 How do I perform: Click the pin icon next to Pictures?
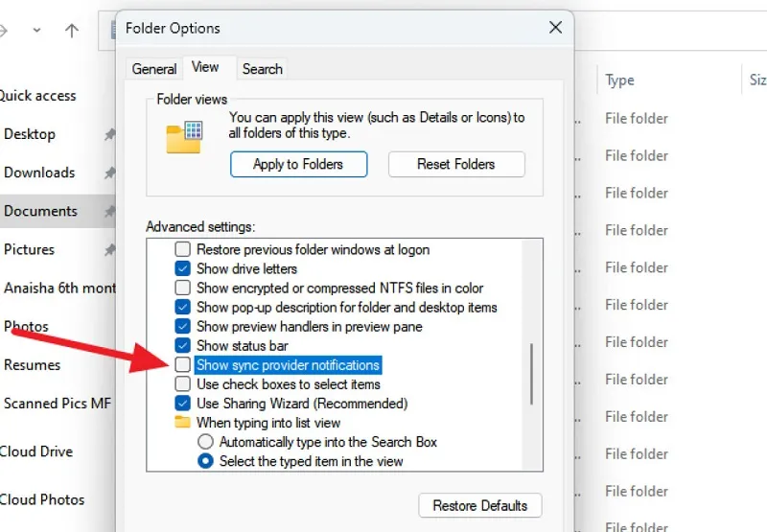pyautogui.click(x=110, y=250)
